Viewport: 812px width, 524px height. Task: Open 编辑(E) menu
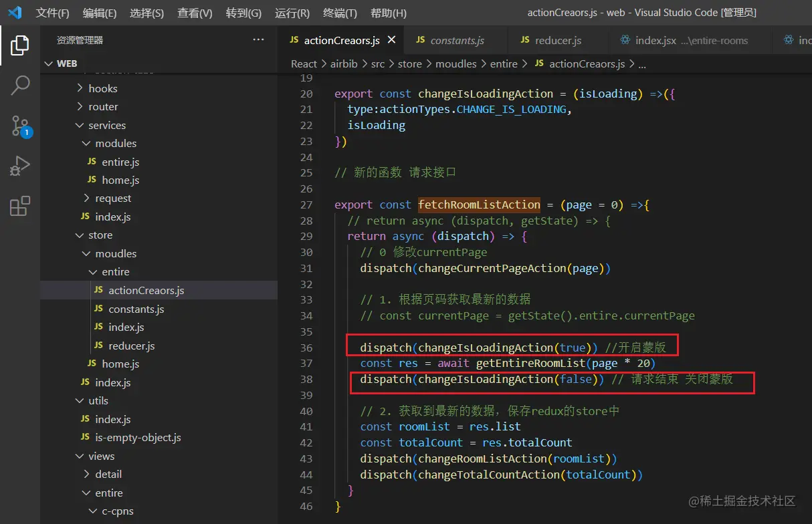100,13
